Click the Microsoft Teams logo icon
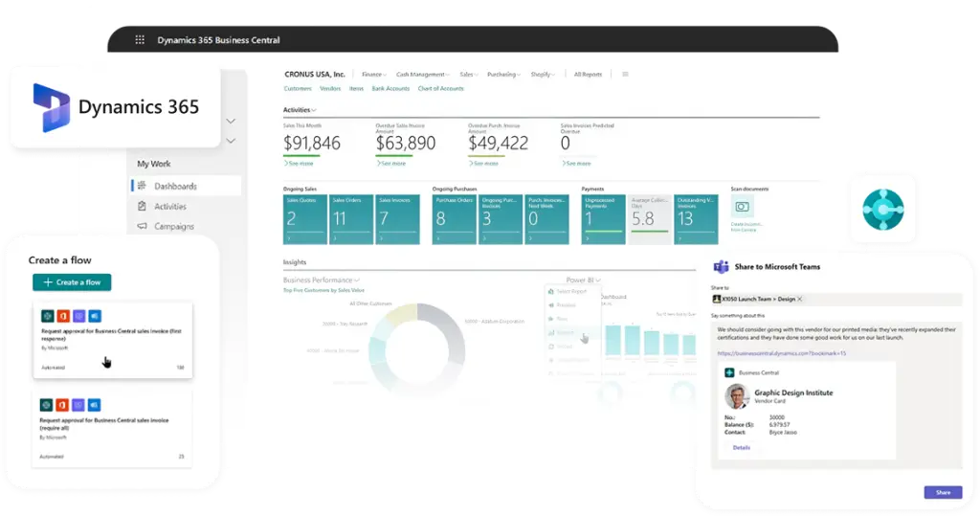980x516 pixels. pos(722,266)
